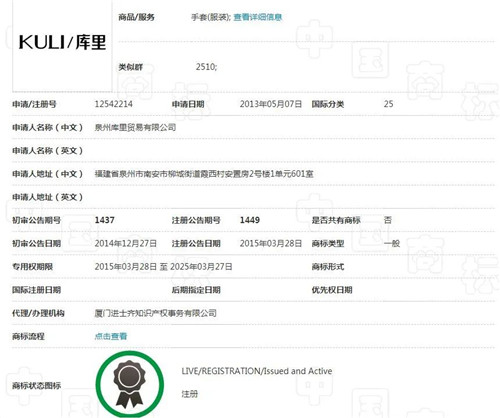This screenshot has height=418, width=500.
Task: Open the 查看详细信息 link
Action: tap(258, 17)
